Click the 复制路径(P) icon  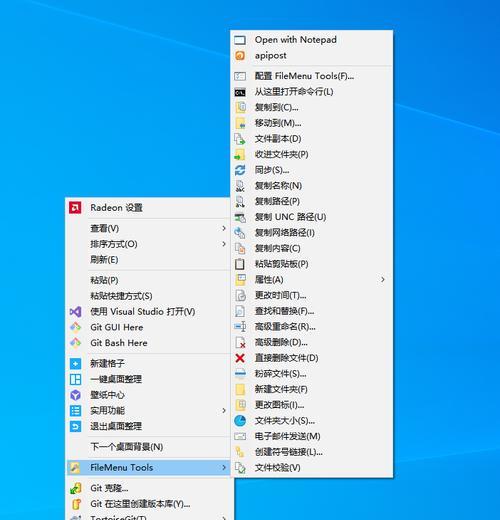coord(240,201)
